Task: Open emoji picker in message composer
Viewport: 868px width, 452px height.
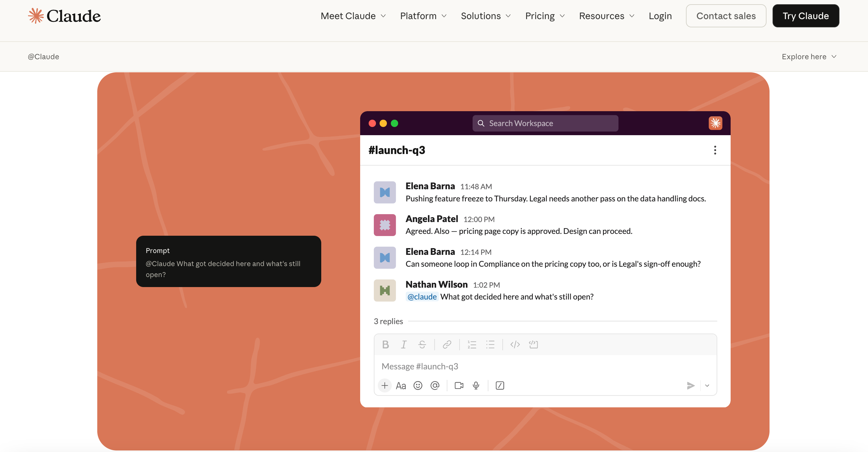Action: tap(418, 385)
